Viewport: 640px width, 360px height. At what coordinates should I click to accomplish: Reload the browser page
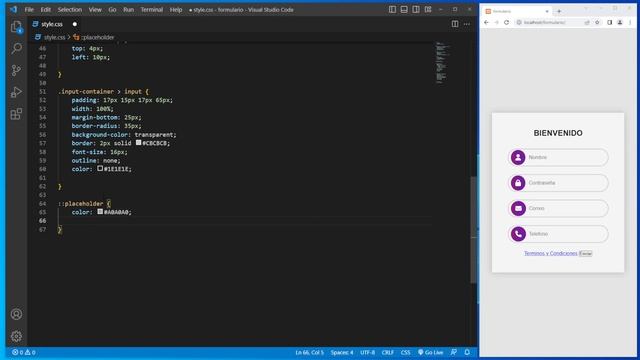point(507,22)
